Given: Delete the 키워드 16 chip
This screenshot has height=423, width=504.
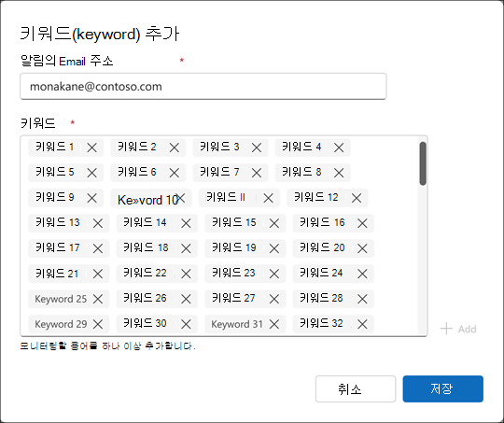Looking at the screenshot, I should tap(362, 223).
